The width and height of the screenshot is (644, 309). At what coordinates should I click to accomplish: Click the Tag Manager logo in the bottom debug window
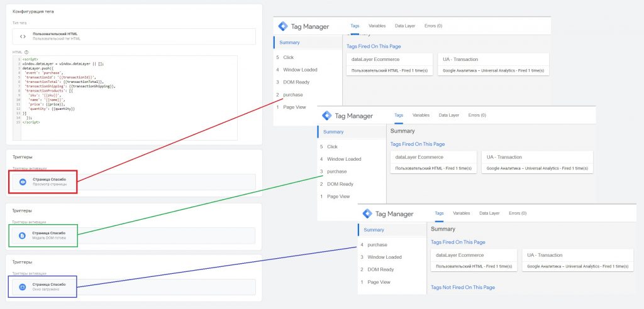point(367,214)
